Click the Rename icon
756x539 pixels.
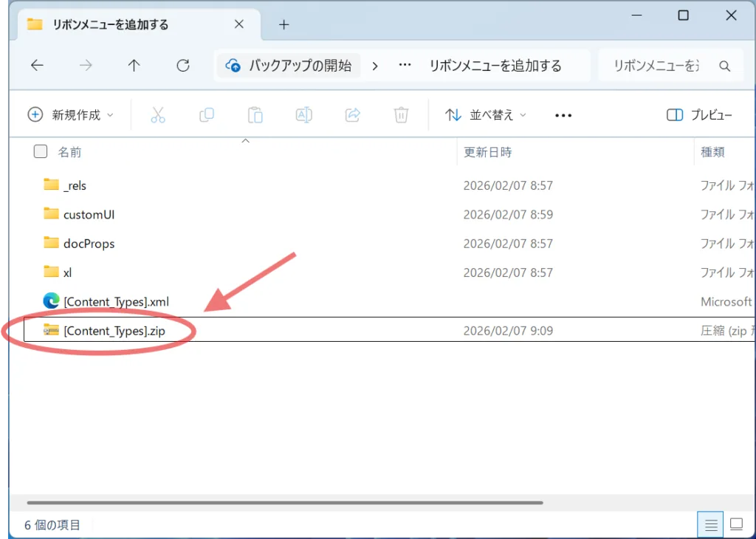(303, 115)
